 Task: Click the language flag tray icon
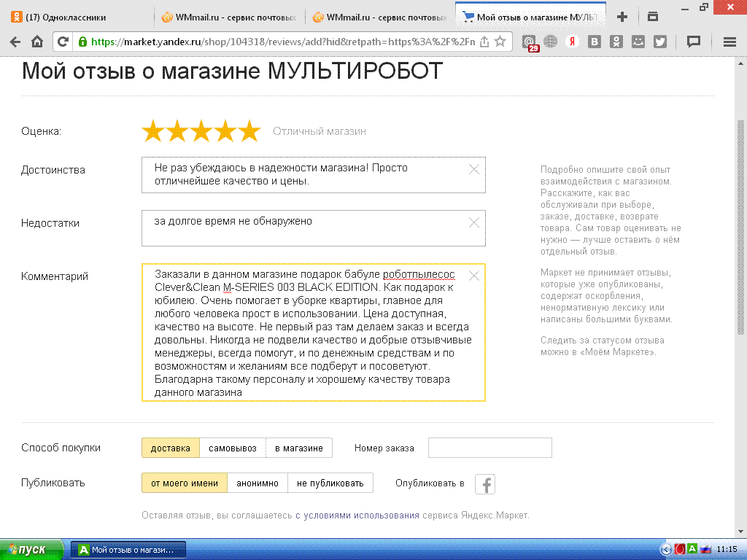(x=705, y=550)
